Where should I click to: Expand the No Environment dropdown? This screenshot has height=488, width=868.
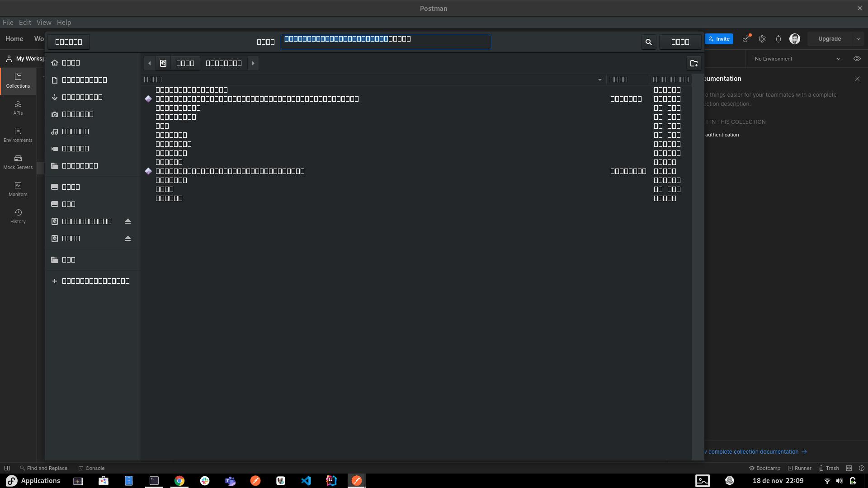point(838,59)
